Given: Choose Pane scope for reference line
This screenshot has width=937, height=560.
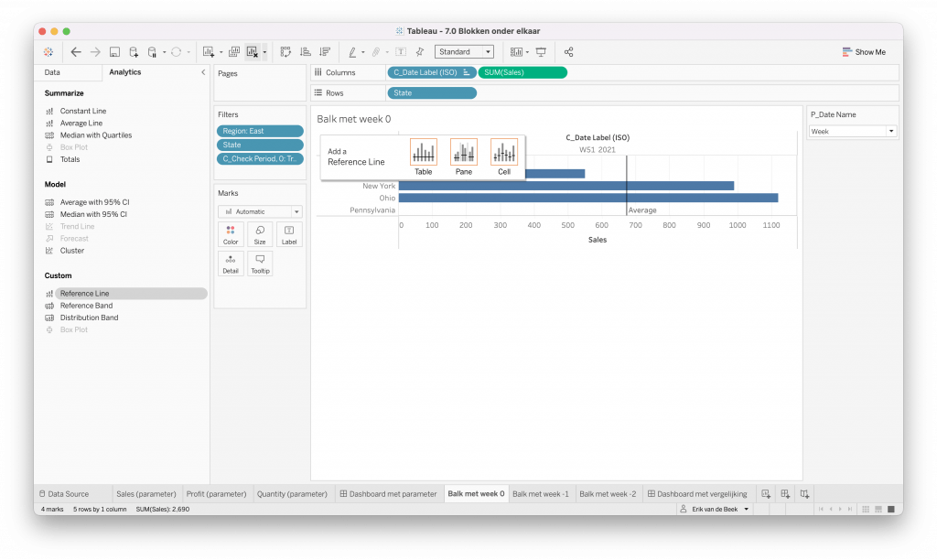Looking at the screenshot, I should [x=464, y=156].
